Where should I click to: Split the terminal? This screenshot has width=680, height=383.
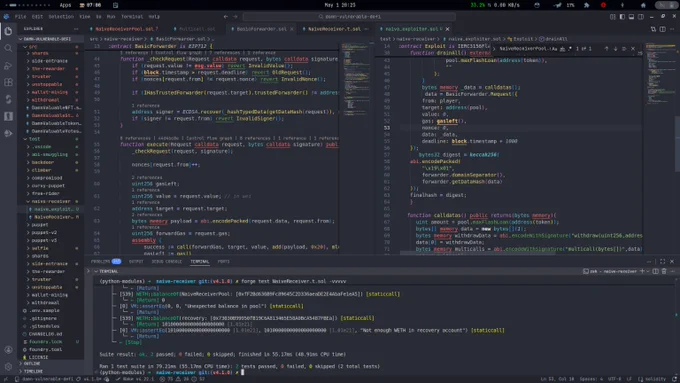655,271
